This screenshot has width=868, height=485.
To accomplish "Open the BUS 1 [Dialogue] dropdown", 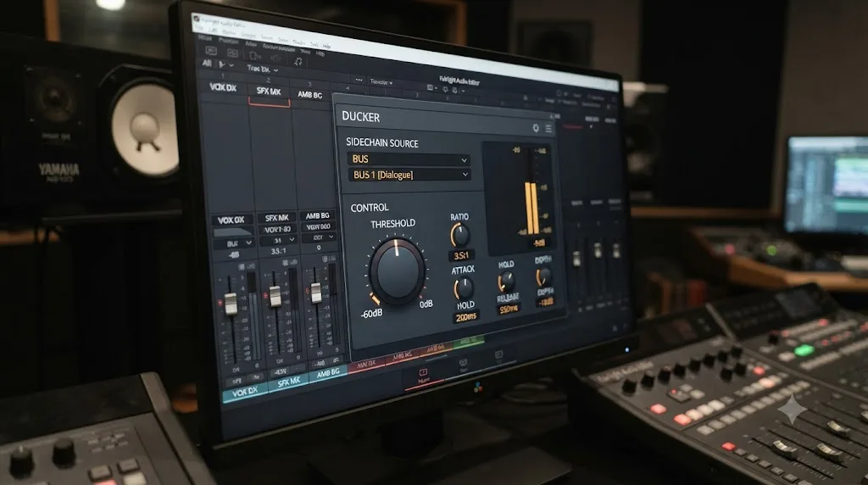I will coord(409,175).
